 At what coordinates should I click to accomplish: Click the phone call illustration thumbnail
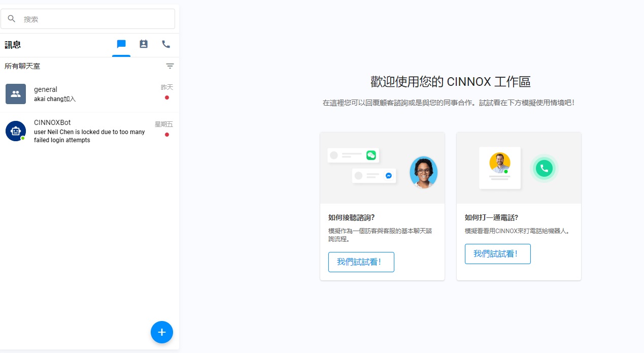(519, 168)
